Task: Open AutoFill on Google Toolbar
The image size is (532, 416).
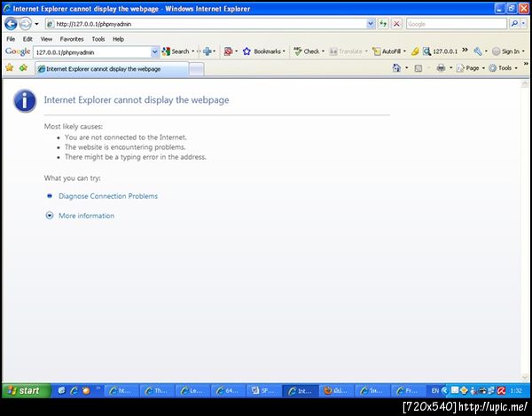Action: point(387,51)
